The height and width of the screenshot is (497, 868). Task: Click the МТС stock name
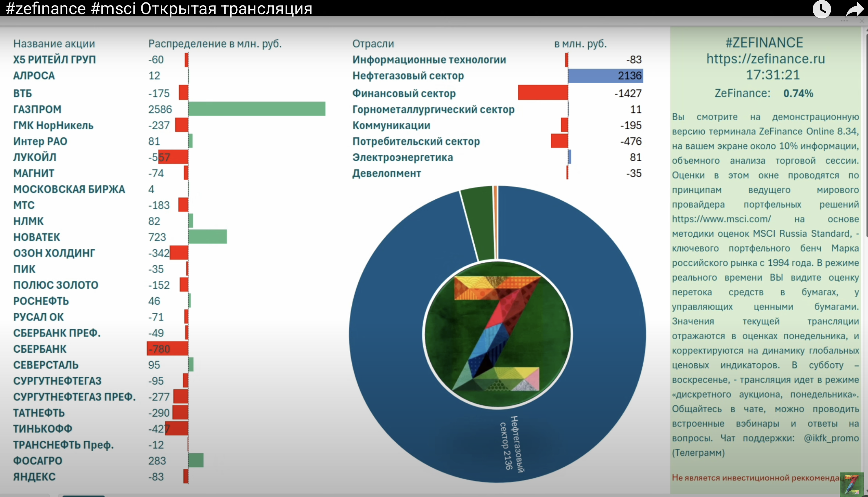[24, 205]
